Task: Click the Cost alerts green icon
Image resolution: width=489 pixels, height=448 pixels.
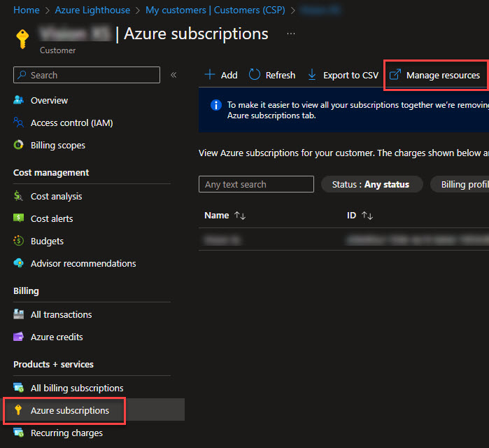Action: tap(18, 218)
